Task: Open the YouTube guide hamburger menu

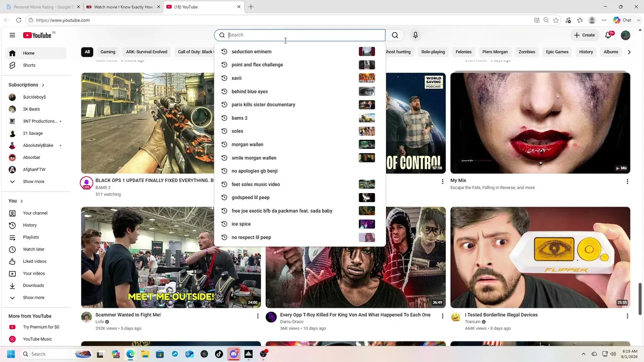Action: pyautogui.click(x=12, y=35)
